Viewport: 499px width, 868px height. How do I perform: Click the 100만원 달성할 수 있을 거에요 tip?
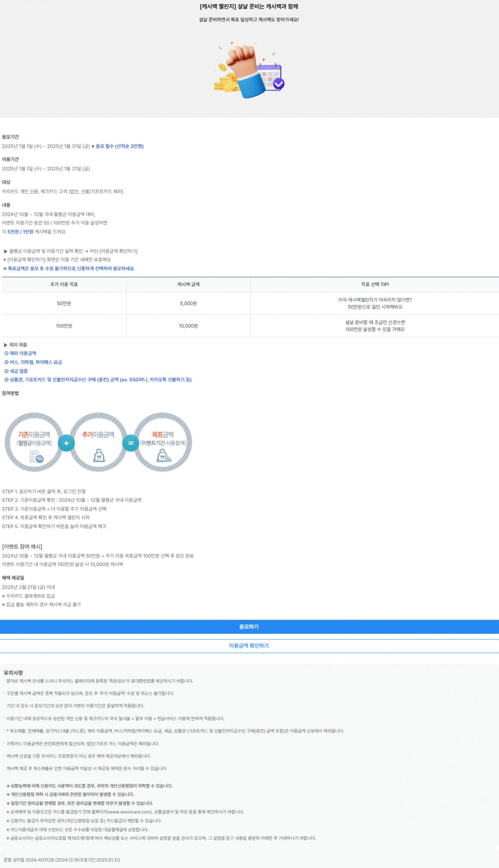pyautogui.click(x=375, y=326)
